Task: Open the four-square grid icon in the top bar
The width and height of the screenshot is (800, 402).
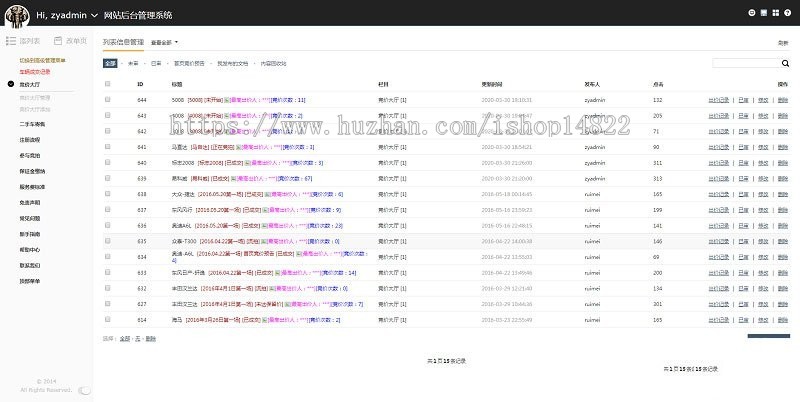Action: (776, 13)
